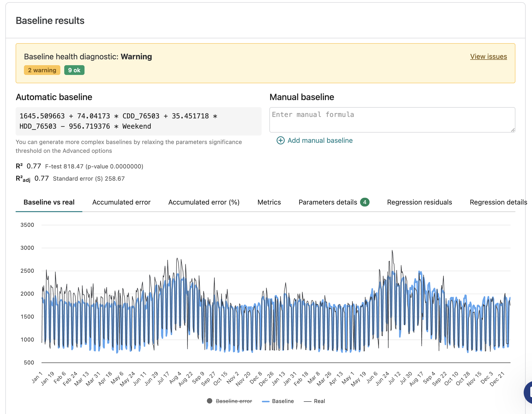Screen dimensions: 532x414
Task: Select the Metrics tab
Action: click(x=269, y=202)
